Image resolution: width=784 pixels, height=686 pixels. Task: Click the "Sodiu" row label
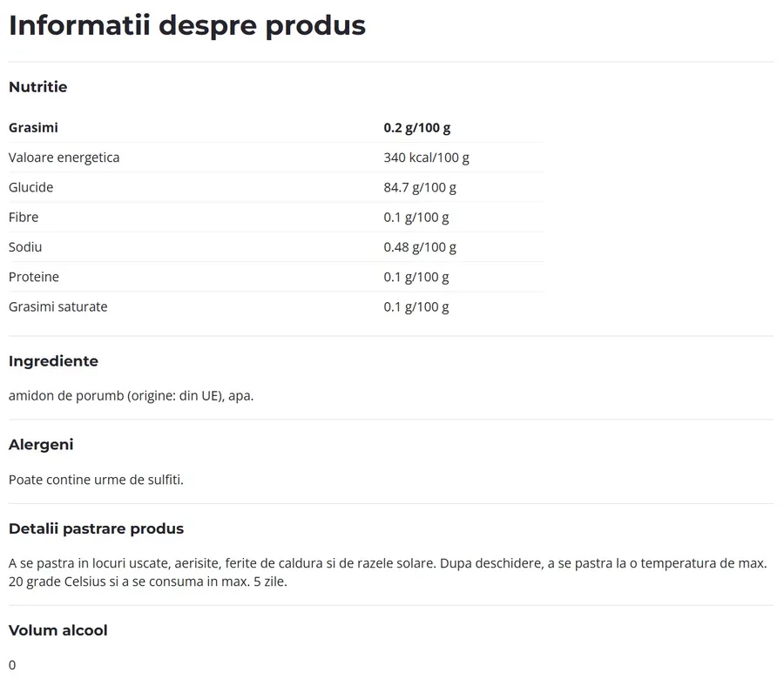[x=25, y=247]
